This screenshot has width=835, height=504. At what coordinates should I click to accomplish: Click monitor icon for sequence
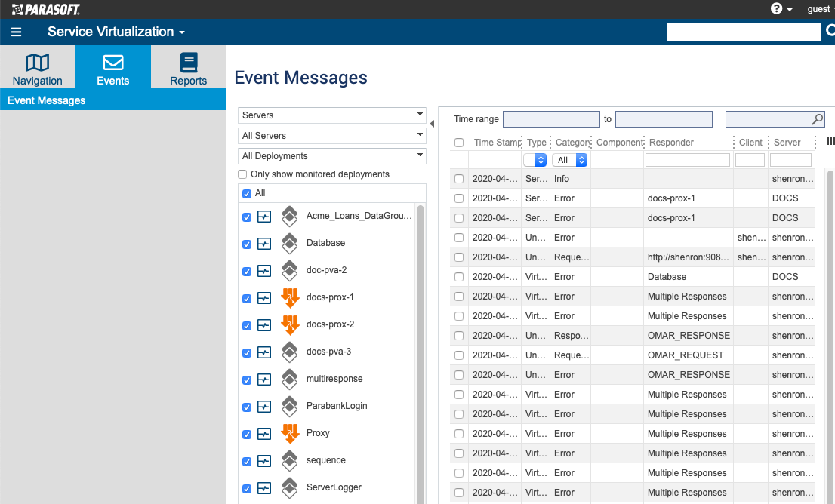coord(264,461)
